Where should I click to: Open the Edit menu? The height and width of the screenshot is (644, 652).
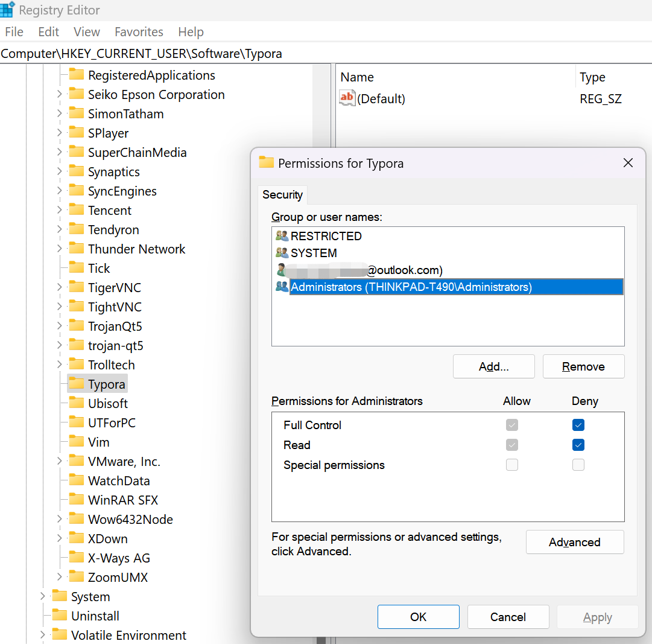point(49,32)
